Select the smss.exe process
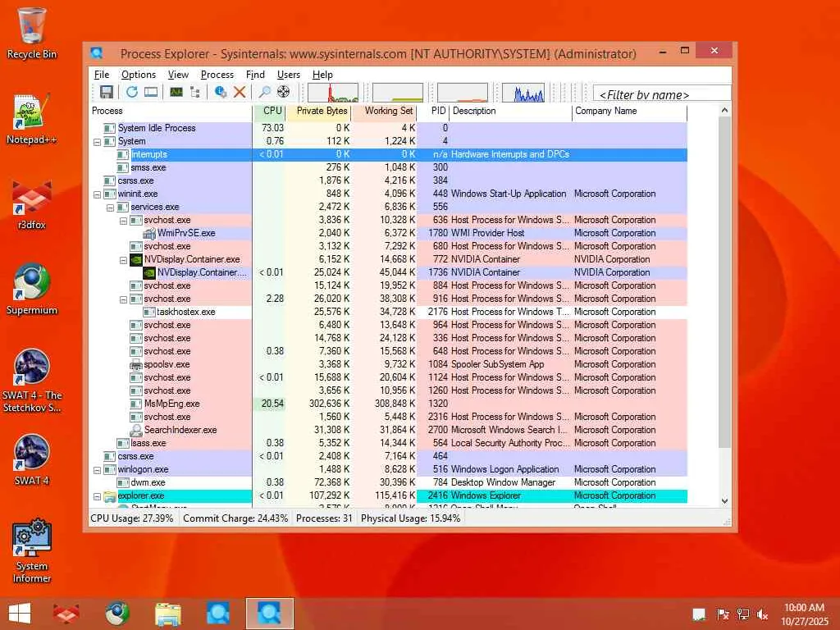The image size is (840, 630). (388, 167)
